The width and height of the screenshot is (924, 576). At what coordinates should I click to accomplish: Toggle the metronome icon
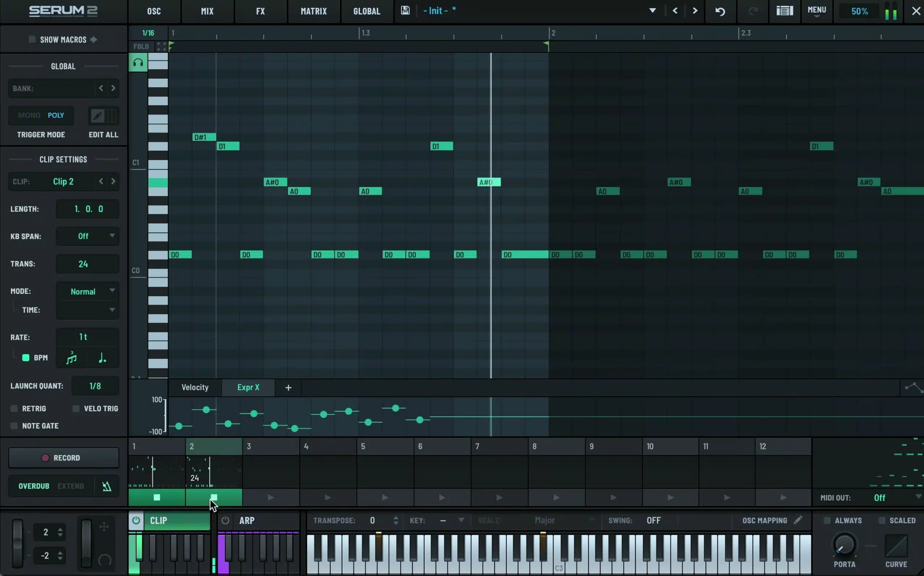coord(106,486)
